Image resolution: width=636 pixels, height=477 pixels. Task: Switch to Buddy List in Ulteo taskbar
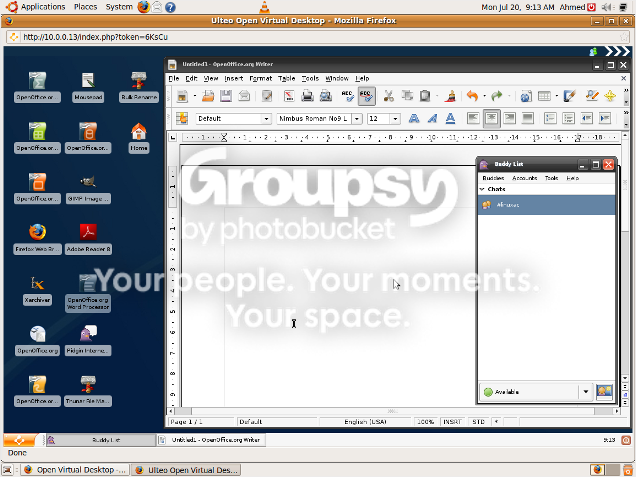point(101,440)
